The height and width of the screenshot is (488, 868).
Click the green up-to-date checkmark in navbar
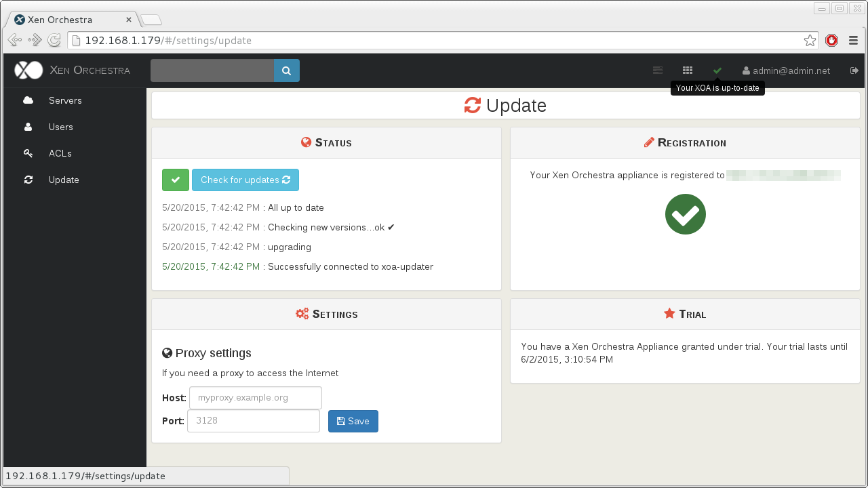717,70
